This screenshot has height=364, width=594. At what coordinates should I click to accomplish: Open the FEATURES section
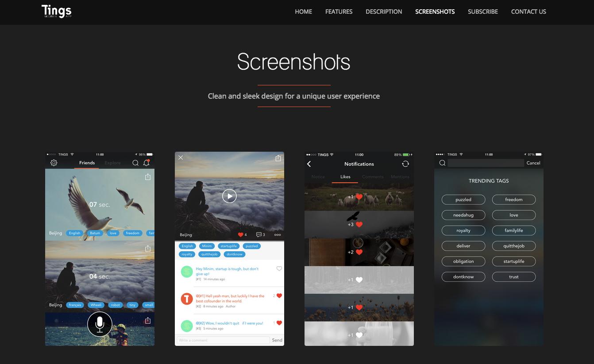(339, 11)
